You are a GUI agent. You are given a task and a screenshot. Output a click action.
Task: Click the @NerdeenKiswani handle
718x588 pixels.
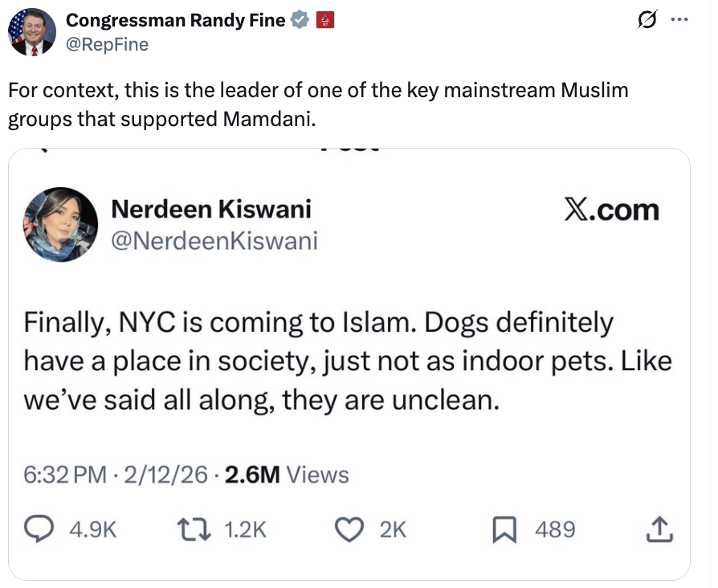click(214, 240)
